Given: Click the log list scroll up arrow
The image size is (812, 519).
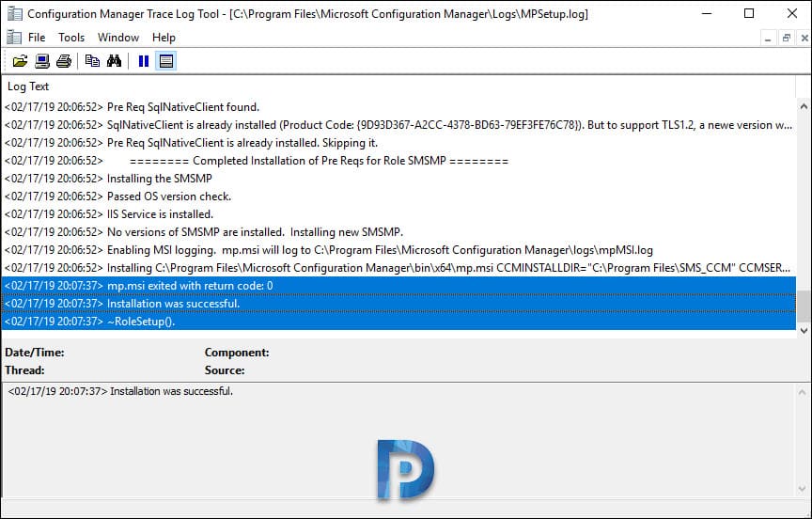Looking at the screenshot, I should click(804, 106).
